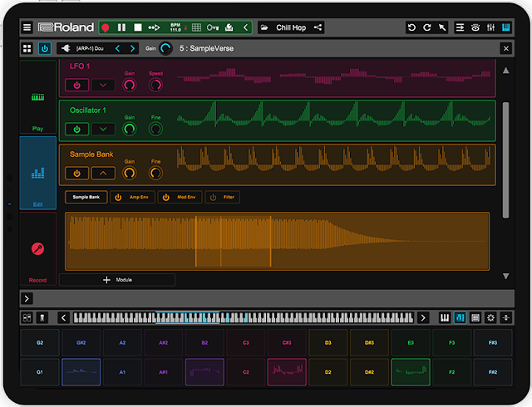Open keyboard settings gear
Image resolution: width=532 pixels, height=407 pixels.
coord(490,318)
